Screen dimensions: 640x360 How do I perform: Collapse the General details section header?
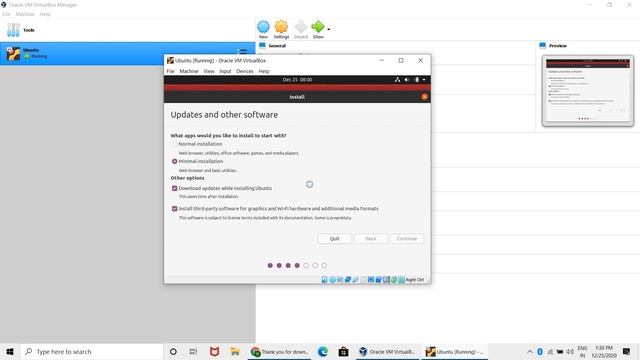pos(277,46)
